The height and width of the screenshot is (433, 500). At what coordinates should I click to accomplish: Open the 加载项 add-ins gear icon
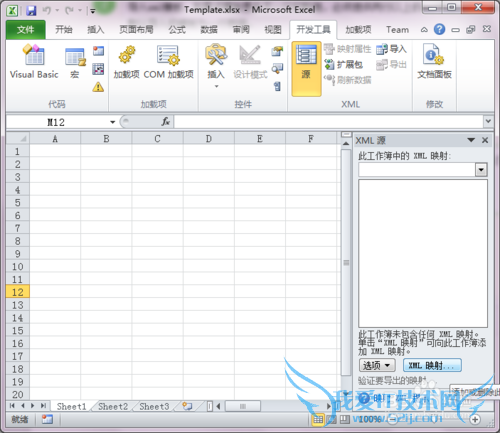point(126,62)
